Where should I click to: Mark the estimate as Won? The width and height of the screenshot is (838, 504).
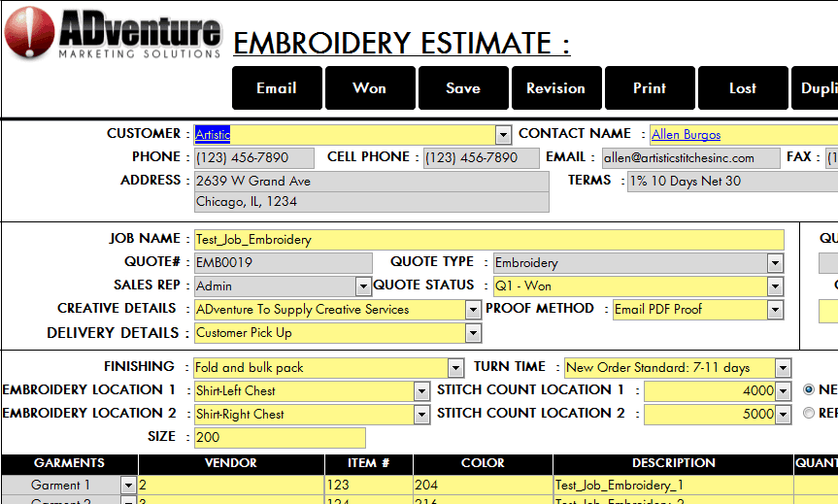(x=370, y=88)
